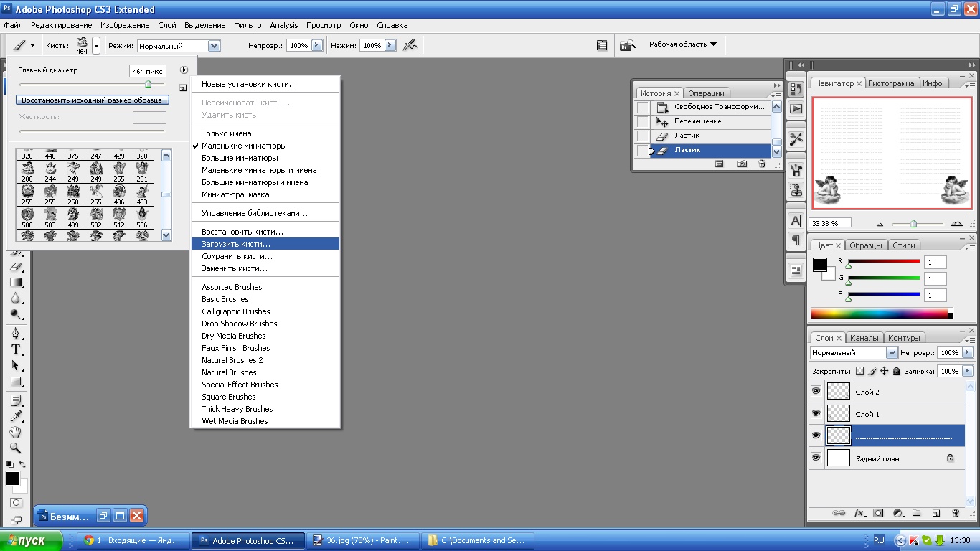The width and height of the screenshot is (980, 551).
Task: Switch to the Каналы tab
Action: pos(864,338)
